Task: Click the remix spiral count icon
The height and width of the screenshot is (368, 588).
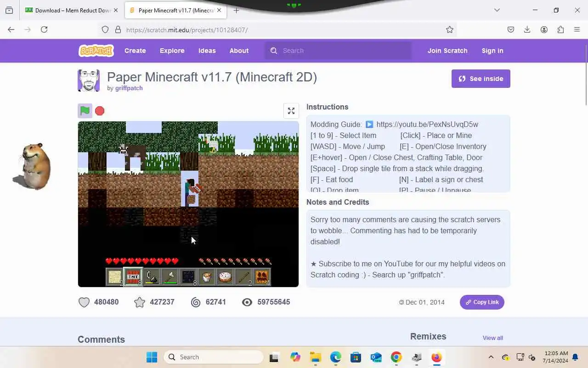Action: (x=196, y=302)
